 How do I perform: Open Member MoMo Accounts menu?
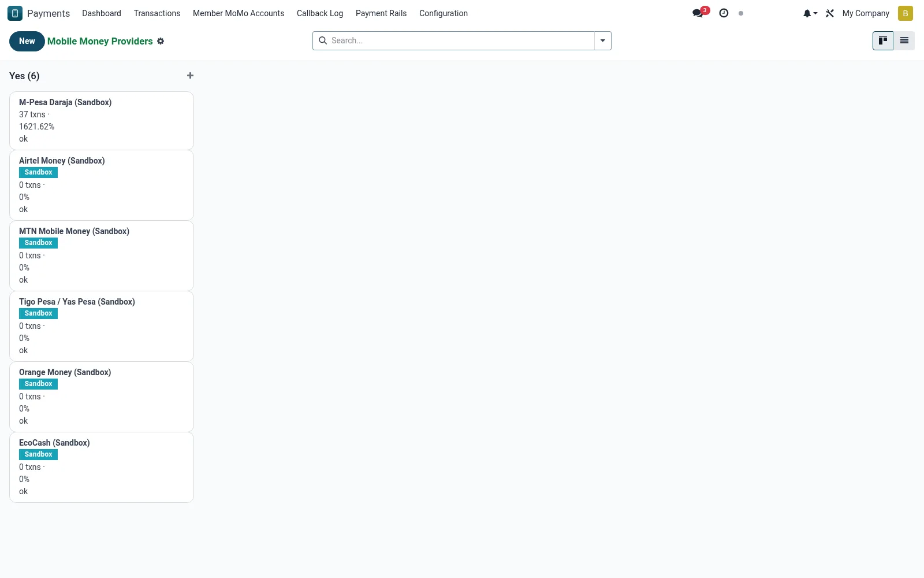[x=239, y=13]
